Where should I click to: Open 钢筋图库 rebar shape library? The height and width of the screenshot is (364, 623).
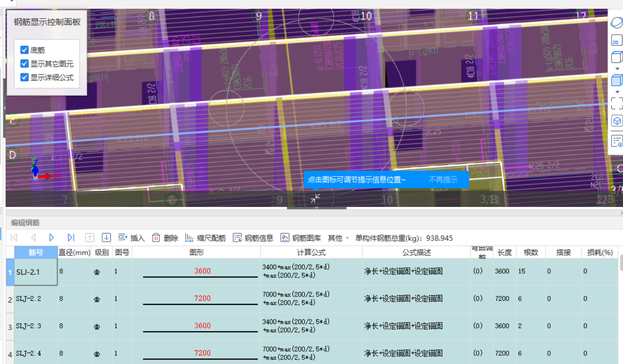pyautogui.click(x=301, y=238)
